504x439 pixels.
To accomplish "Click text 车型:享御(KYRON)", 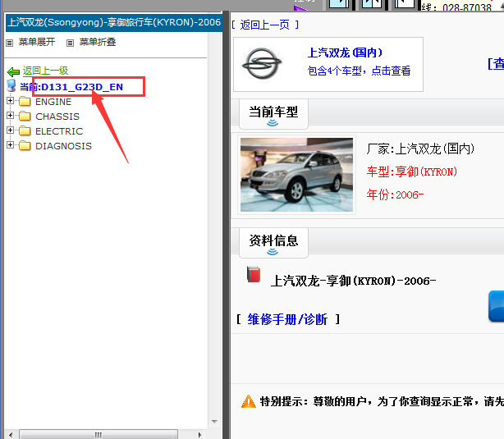I will pyautogui.click(x=412, y=172).
